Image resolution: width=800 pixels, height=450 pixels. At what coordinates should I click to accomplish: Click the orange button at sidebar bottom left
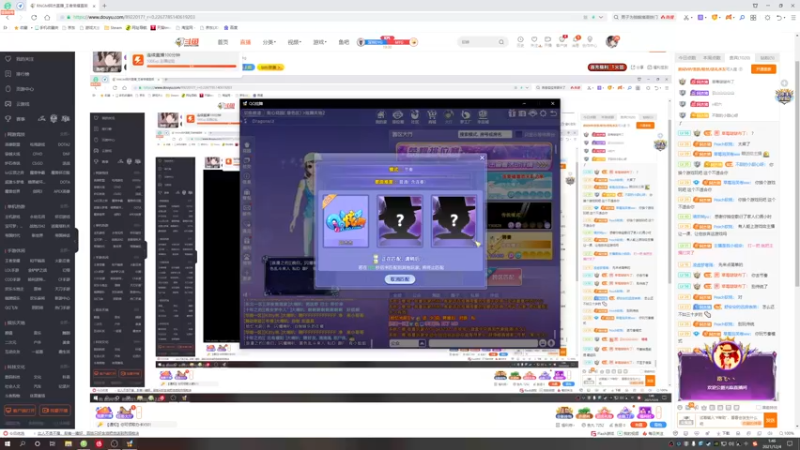pyautogui.click(x=20, y=411)
